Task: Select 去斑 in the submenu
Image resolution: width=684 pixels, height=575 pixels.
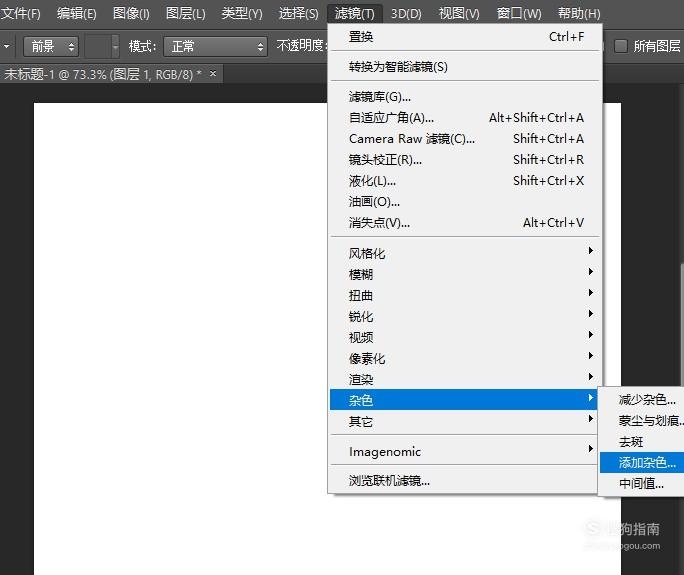Action: (x=642, y=442)
